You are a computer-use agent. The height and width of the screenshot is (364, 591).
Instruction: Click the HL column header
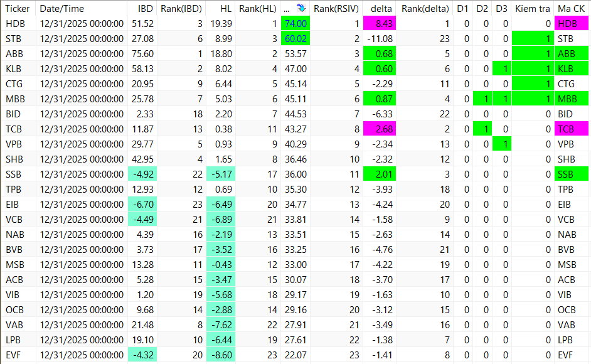(226, 8)
